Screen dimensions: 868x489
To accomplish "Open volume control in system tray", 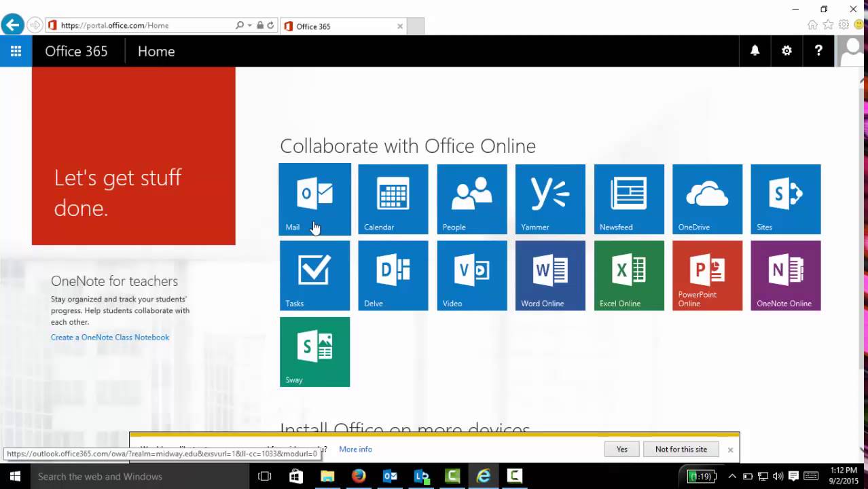I will [778, 476].
